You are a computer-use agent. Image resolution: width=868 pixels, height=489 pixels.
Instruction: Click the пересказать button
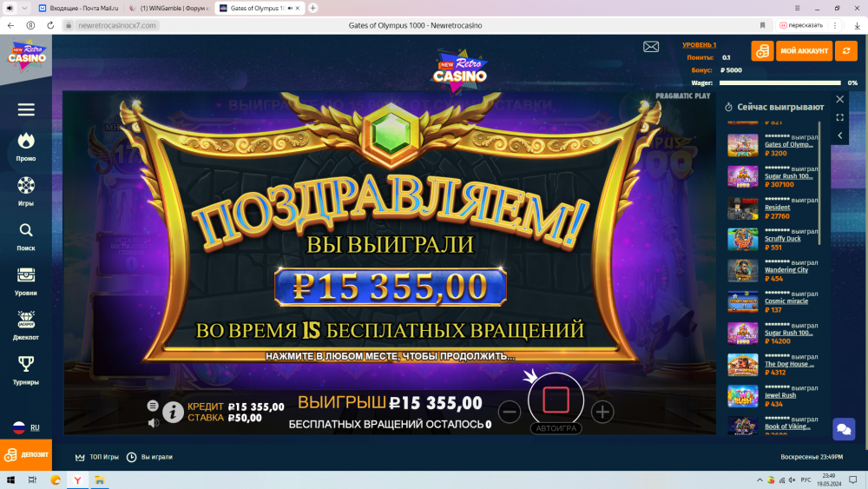801,25
